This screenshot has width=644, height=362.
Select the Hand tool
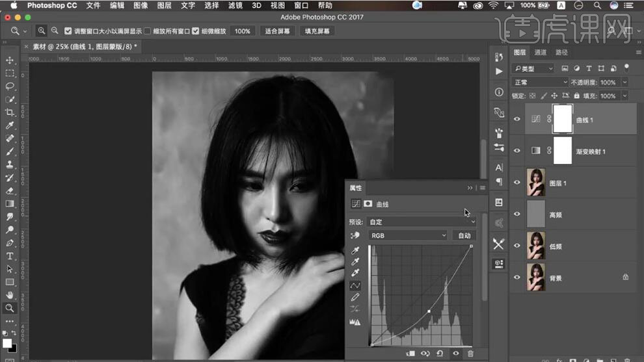click(10, 295)
